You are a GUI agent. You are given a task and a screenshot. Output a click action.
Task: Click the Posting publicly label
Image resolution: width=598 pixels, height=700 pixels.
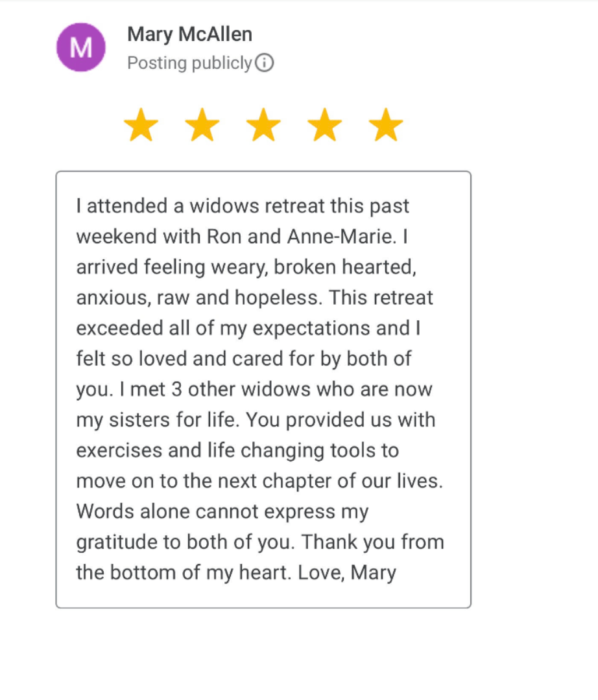[189, 64]
